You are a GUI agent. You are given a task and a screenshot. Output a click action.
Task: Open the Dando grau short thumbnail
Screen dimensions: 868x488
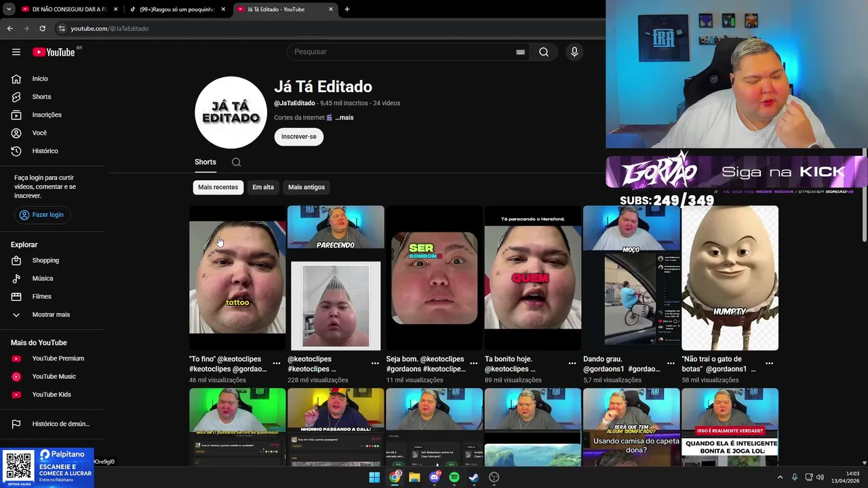631,278
